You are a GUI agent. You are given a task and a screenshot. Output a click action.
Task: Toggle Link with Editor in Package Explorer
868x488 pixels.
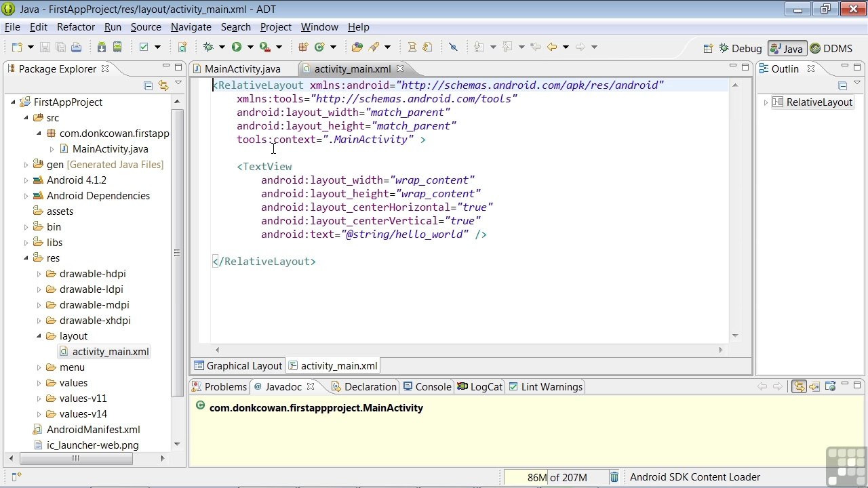click(163, 85)
